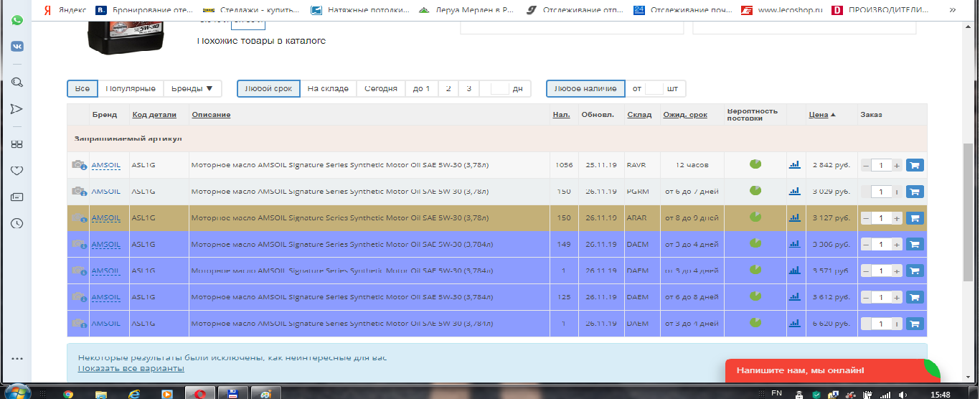This screenshot has height=399, width=980.
Task: Select 'На складе' delivery filter
Action: click(x=328, y=88)
